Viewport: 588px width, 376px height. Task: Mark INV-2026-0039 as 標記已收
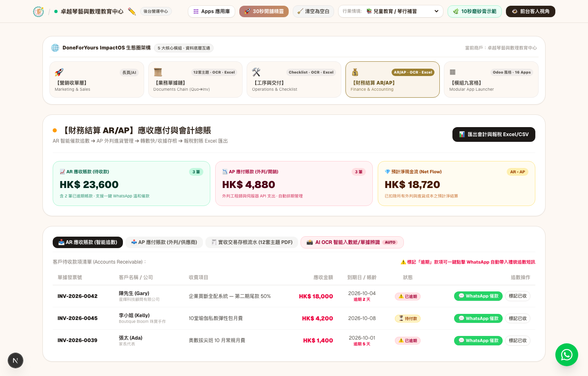pyautogui.click(x=518, y=340)
